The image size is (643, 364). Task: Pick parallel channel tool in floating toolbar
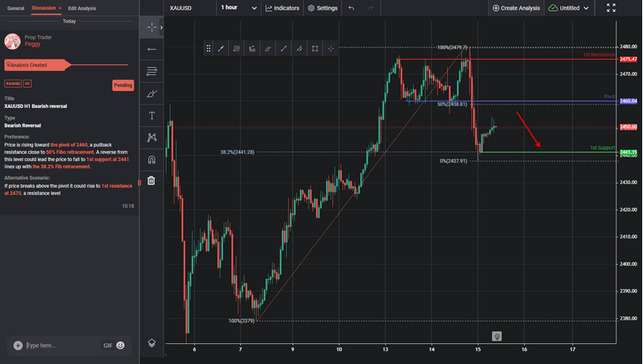pos(300,48)
